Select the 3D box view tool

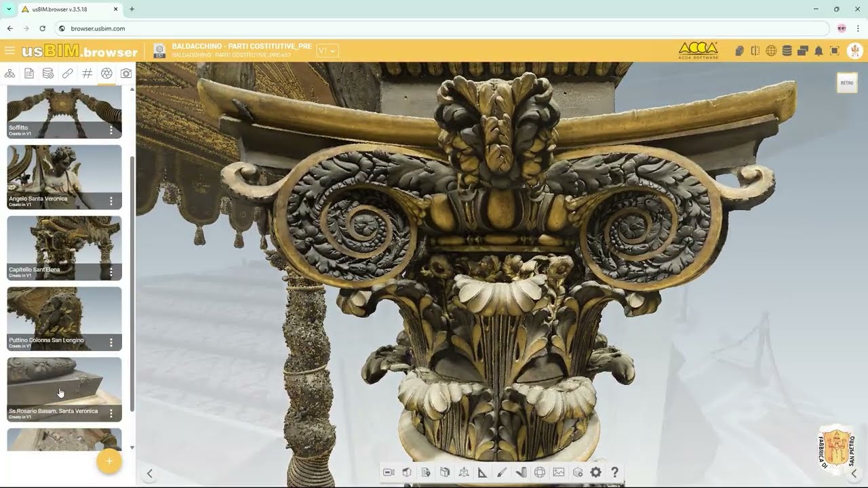click(x=407, y=472)
